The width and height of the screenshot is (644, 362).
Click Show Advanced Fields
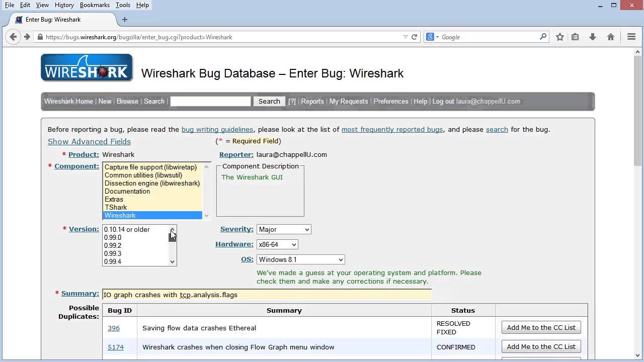(89, 142)
